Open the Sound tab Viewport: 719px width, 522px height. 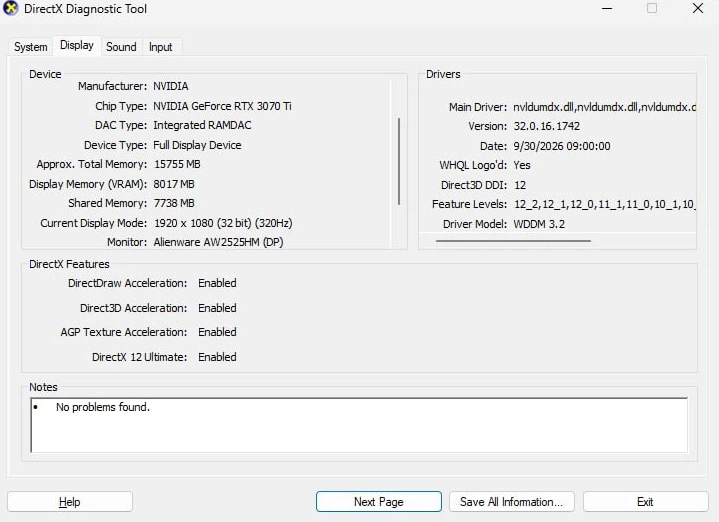[121, 47]
